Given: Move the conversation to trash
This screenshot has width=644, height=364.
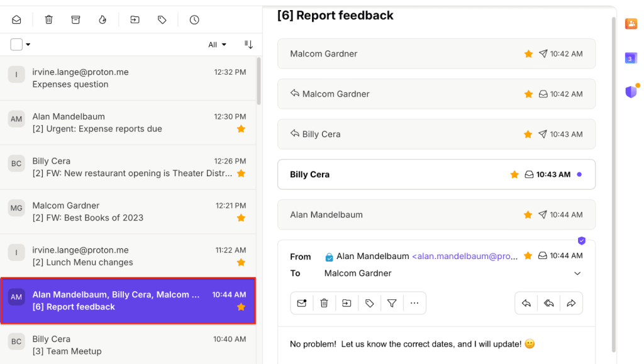Looking at the screenshot, I should pos(48,19).
